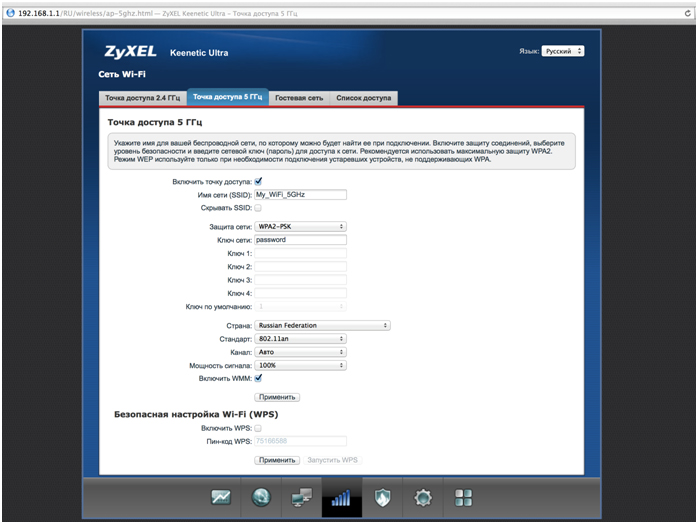This screenshot has width=698, height=524.
Task: Click 'Применить' below the WMM checkbox
Action: pos(277,397)
